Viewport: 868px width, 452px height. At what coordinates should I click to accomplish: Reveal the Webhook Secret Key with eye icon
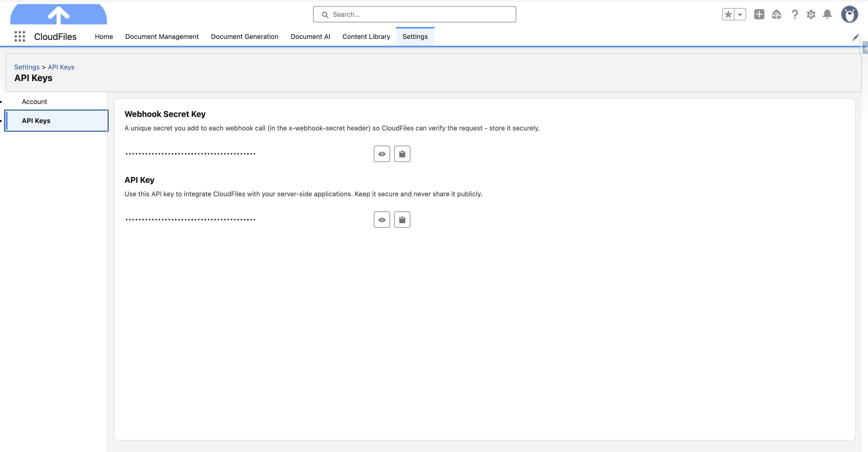coord(382,154)
